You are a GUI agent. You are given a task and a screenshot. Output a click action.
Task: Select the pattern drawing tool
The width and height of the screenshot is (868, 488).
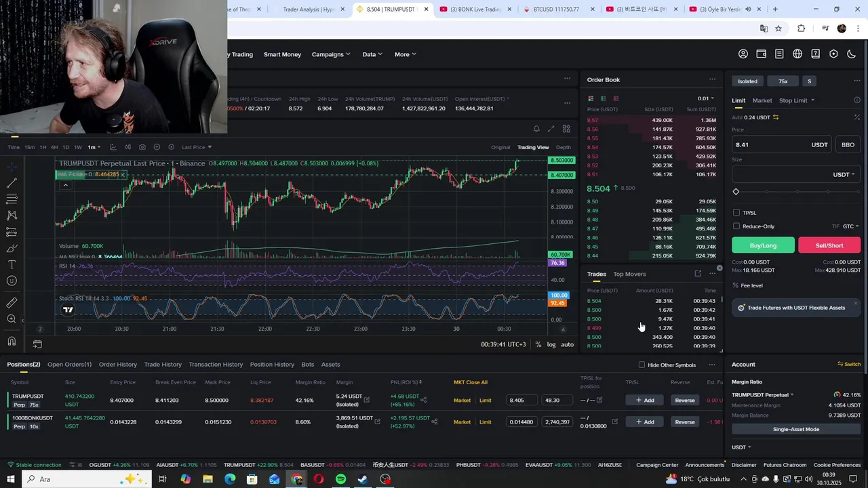point(12,216)
